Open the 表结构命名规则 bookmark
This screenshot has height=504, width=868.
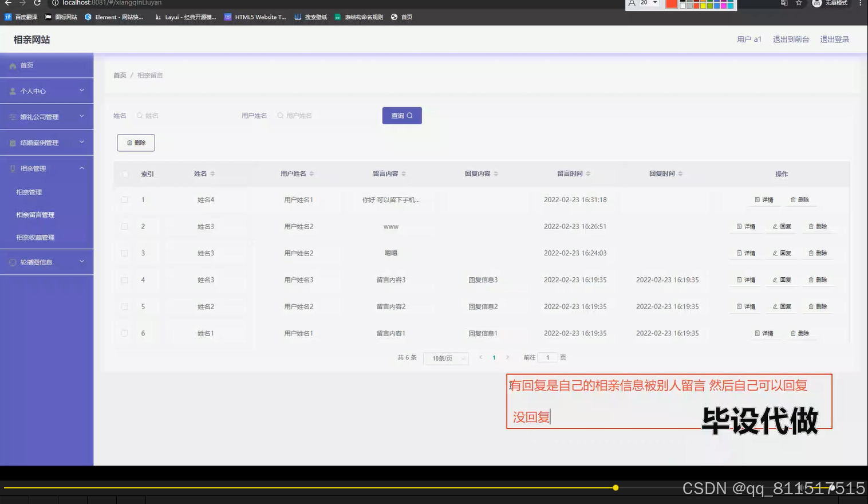[359, 17]
